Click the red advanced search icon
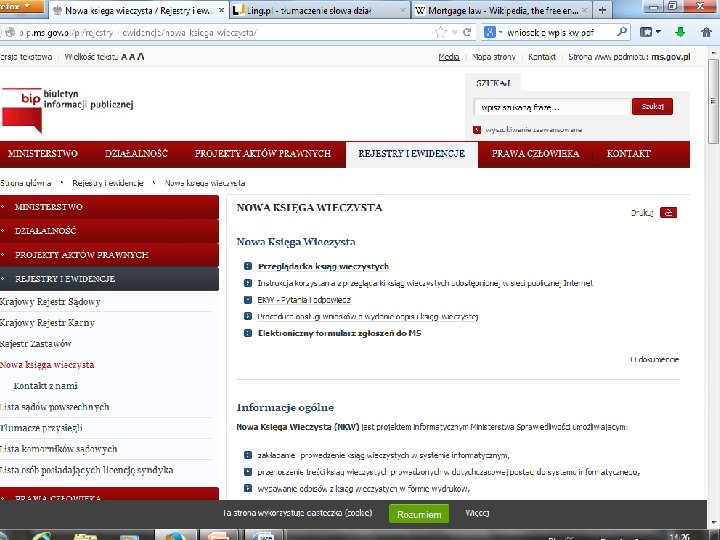This screenshot has height=540, width=720. click(x=477, y=130)
